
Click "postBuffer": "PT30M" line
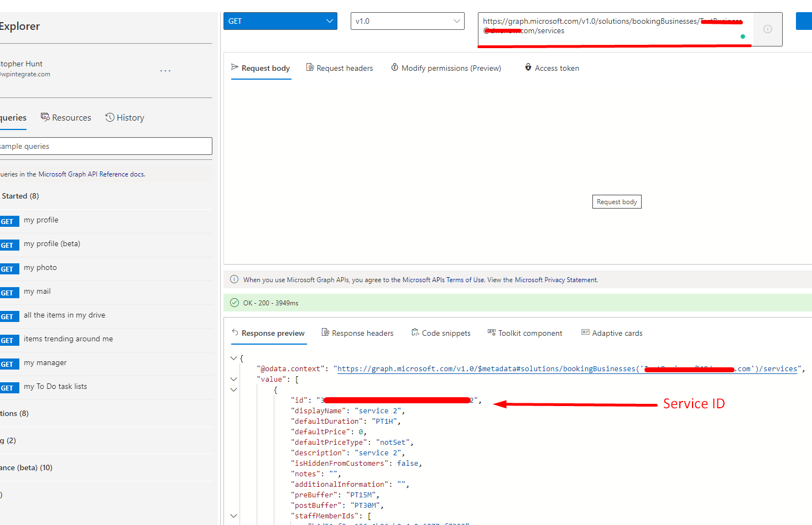(337, 506)
